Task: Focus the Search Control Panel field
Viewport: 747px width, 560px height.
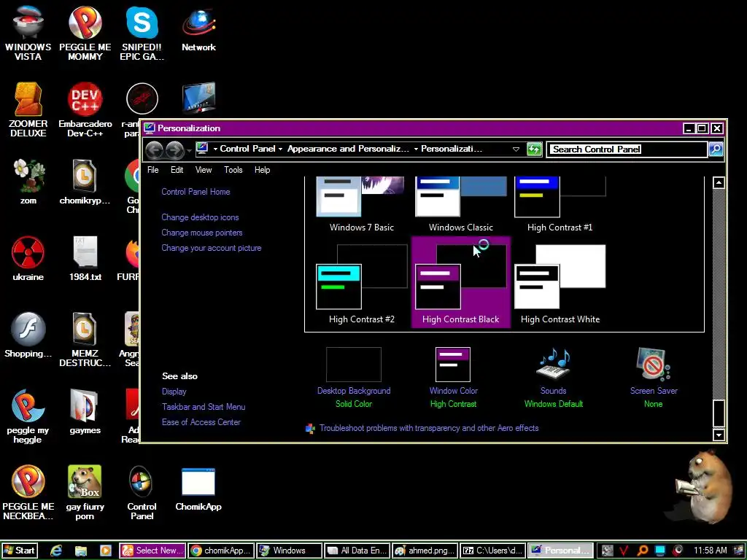Action: [627, 149]
